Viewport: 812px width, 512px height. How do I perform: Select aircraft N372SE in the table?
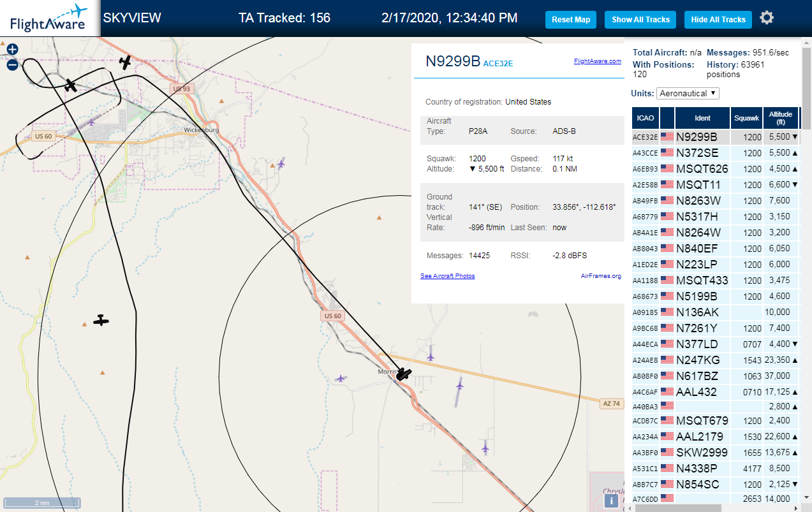(715, 152)
